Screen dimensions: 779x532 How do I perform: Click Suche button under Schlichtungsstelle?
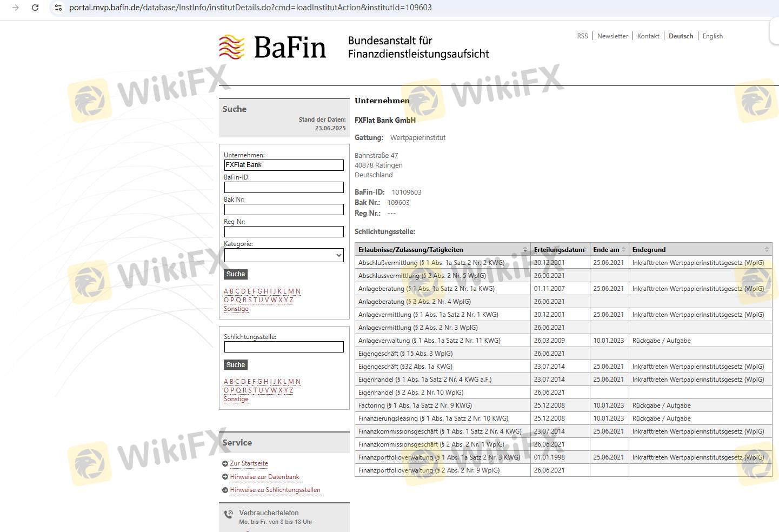(236, 365)
